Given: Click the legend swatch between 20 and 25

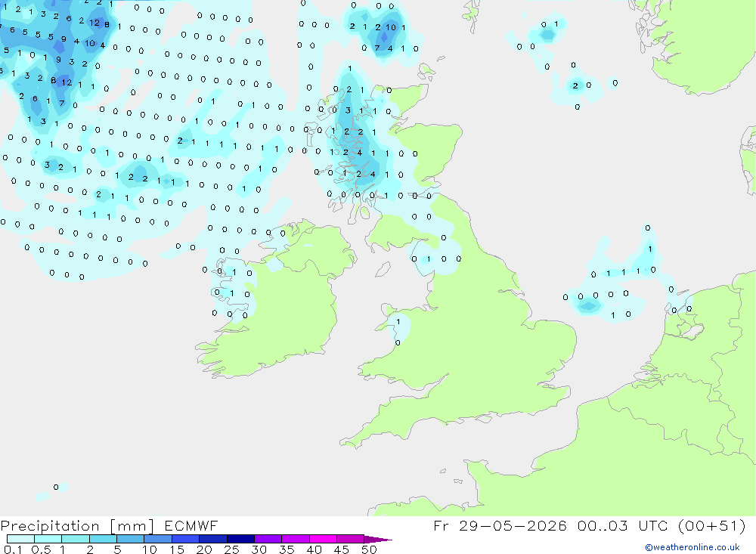Looking at the screenshot, I should click(212, 539).
